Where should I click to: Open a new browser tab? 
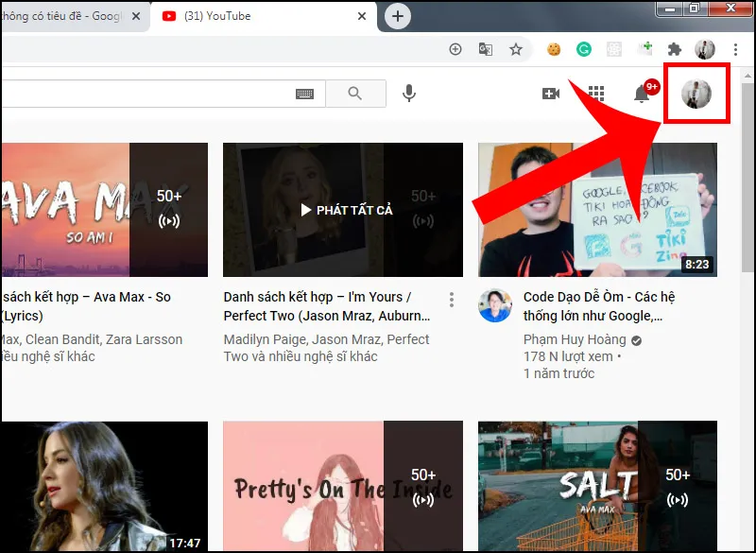397,16
